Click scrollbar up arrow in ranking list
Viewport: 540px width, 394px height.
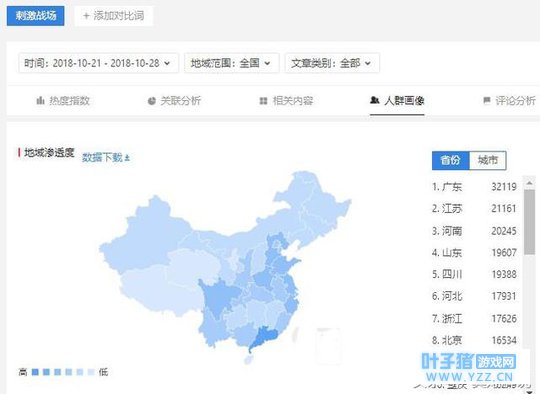[x=530, y=183]
